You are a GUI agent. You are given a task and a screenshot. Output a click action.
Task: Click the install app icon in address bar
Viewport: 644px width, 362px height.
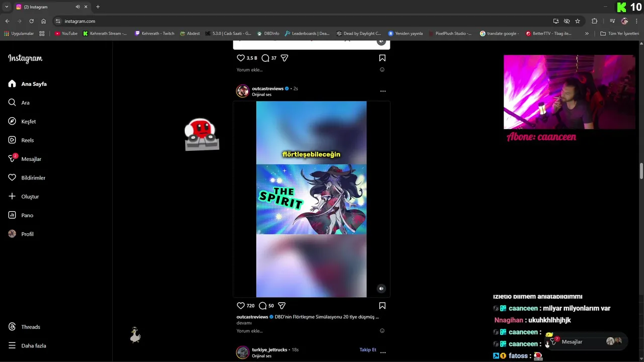click(x=555, y=21)
